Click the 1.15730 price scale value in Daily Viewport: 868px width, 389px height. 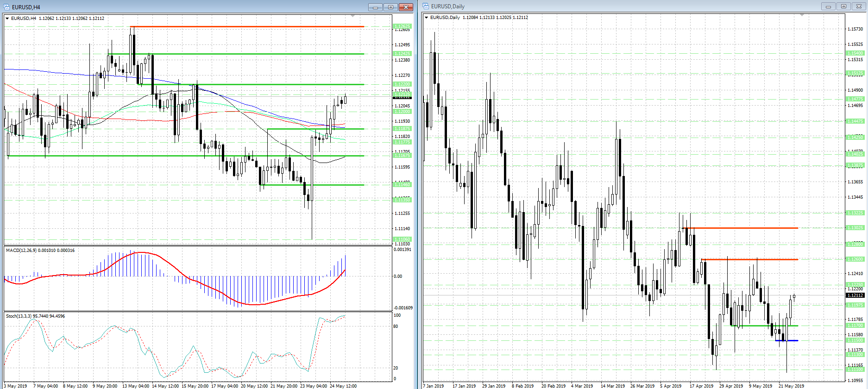click(855, 29)
